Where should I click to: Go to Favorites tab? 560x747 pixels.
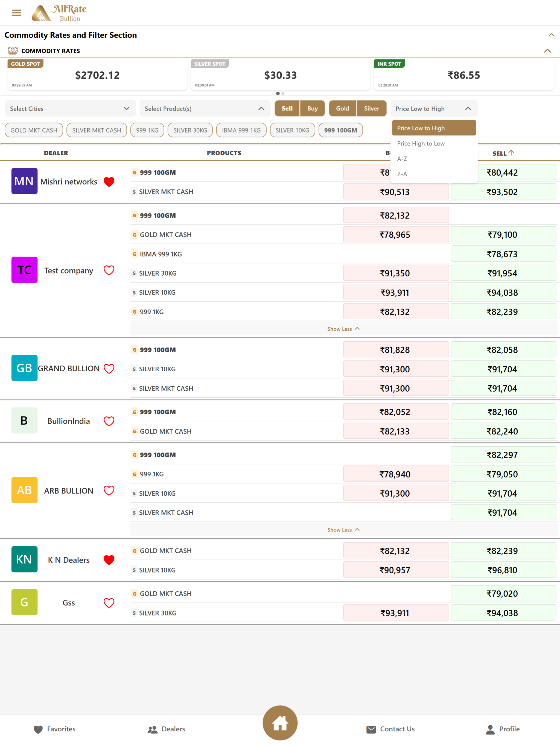pos(54,729)
